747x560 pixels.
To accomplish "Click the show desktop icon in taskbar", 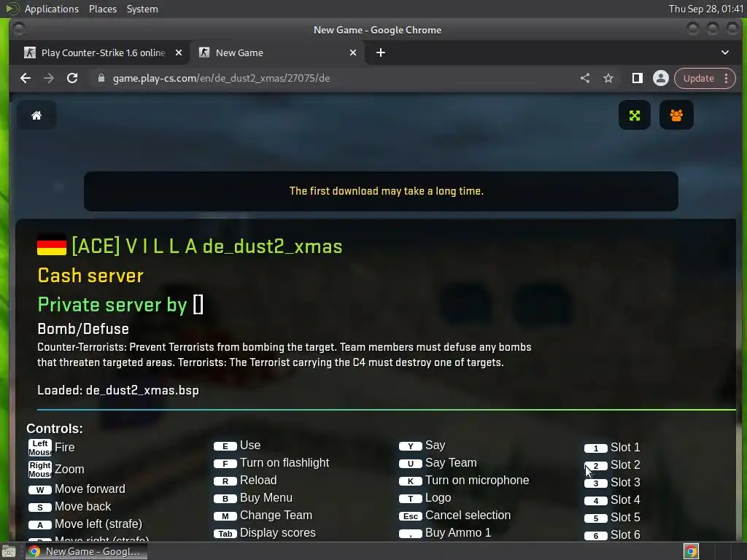I will [x=9, y=551].
